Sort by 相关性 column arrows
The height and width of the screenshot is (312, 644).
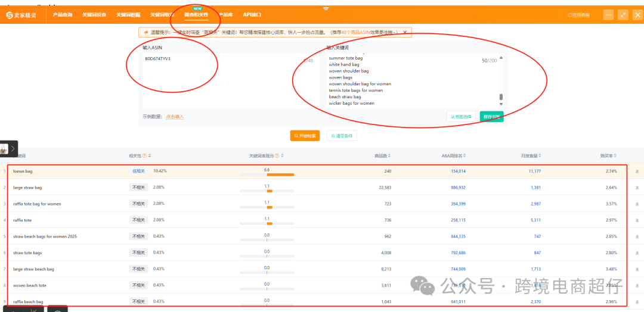tap(150, 156)
